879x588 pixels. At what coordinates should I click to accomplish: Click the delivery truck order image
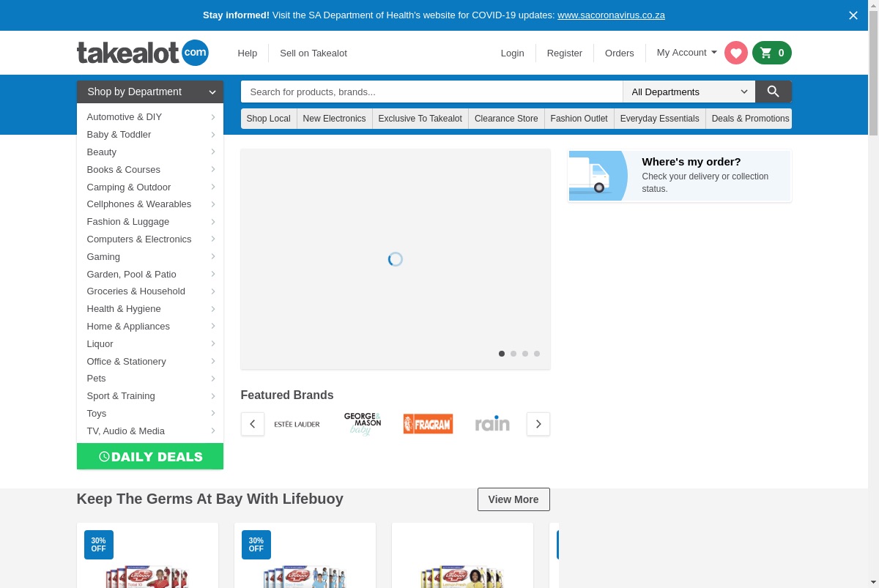click(598, 176)
